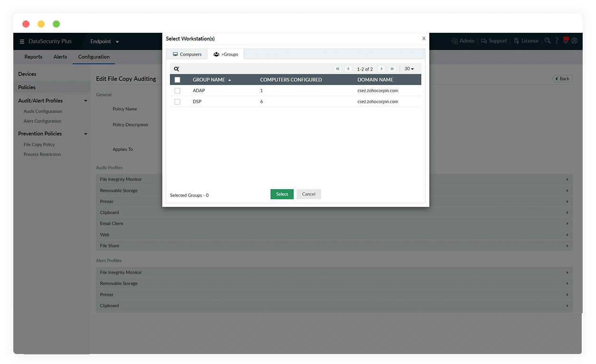Viewport: 596px width, 364px height.
Task: Click the green macOS maximize button
Action: point(56,24)
